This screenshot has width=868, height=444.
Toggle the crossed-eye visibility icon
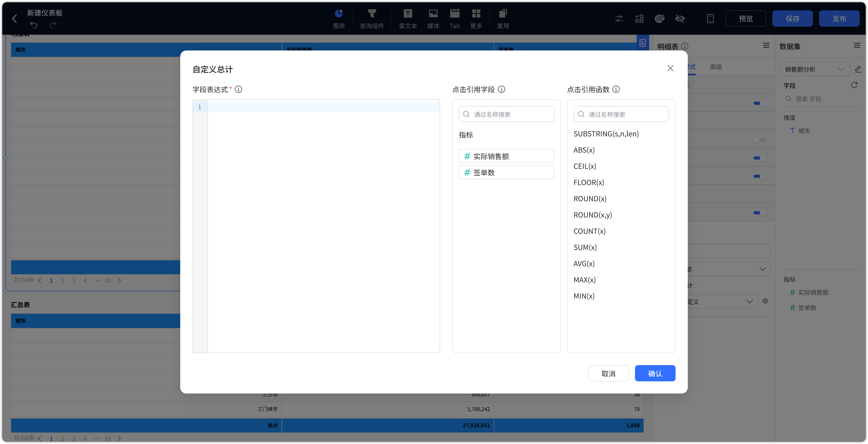[680, 18]
